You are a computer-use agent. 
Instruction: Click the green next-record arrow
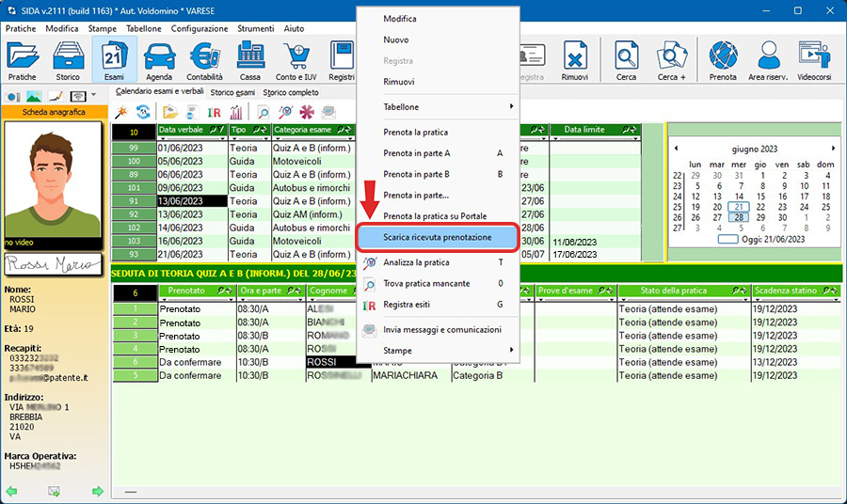[x=97, y=491]
